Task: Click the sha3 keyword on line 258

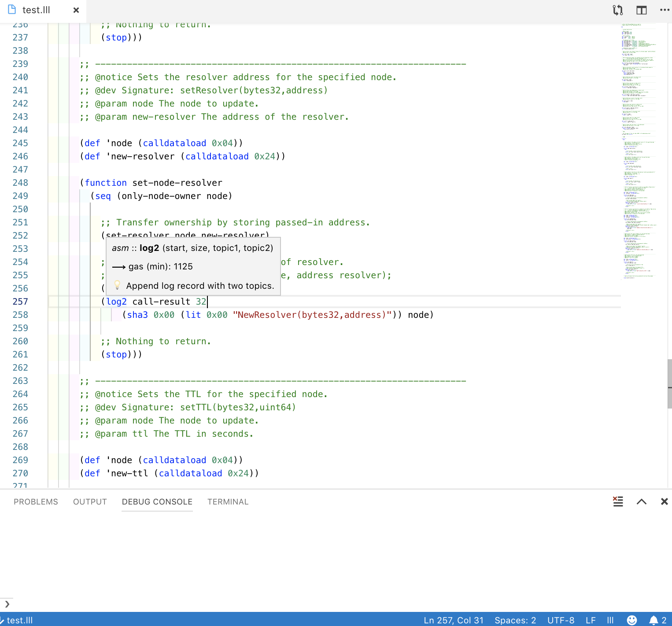Action: click(137, 315)
